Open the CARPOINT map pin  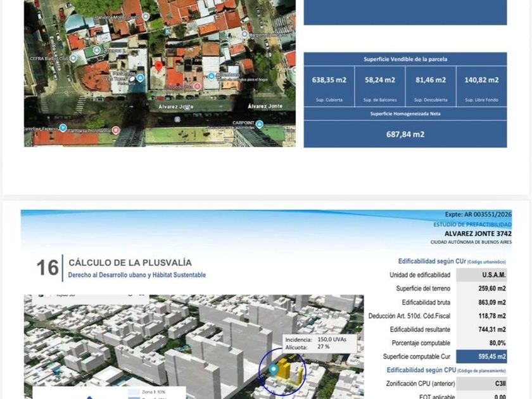[259, 124]
